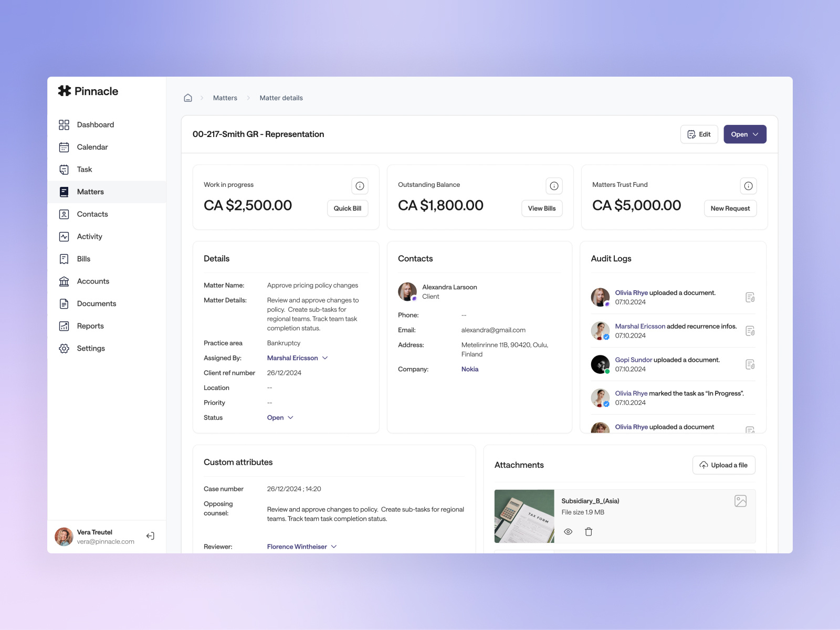Open the Nokia company link
Viewport: 840px width, 630px height.
coord(469,369)
